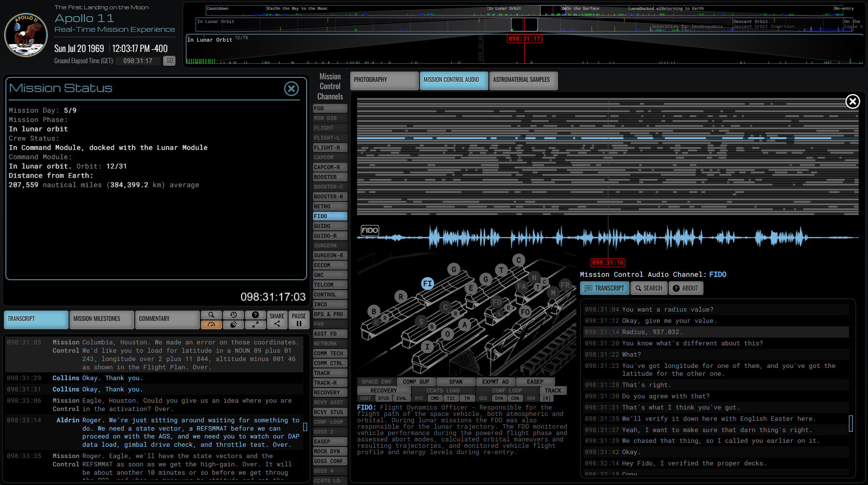Click the Apollo 11 mission patch logo

[26, 35]
